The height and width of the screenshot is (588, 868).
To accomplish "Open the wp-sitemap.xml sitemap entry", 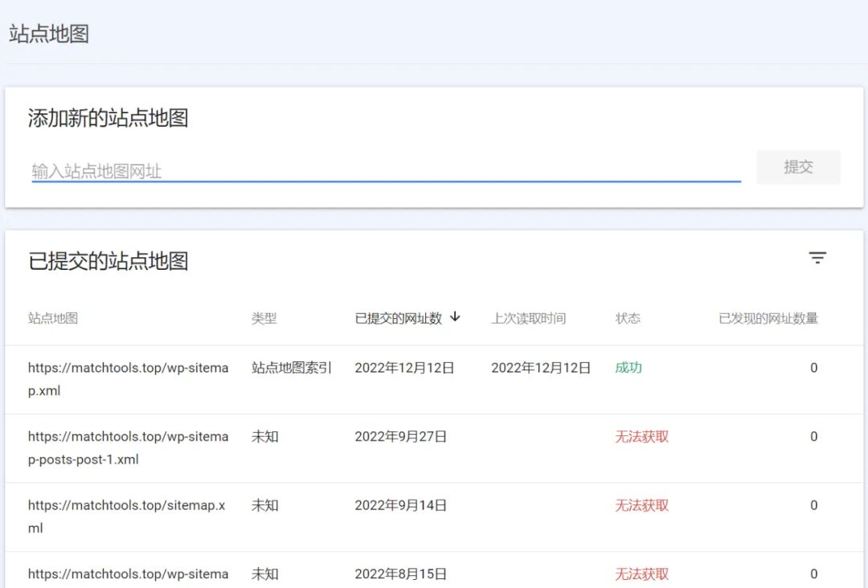I will (x=128, y=378).
